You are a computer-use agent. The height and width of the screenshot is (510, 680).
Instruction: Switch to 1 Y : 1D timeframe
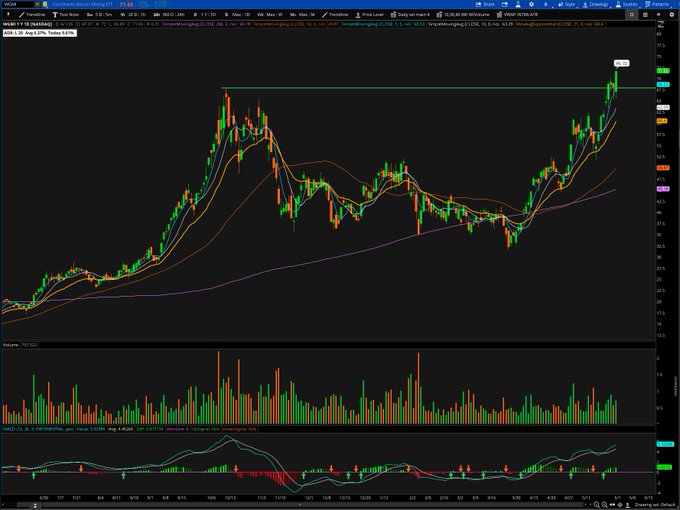pos(205,14)
